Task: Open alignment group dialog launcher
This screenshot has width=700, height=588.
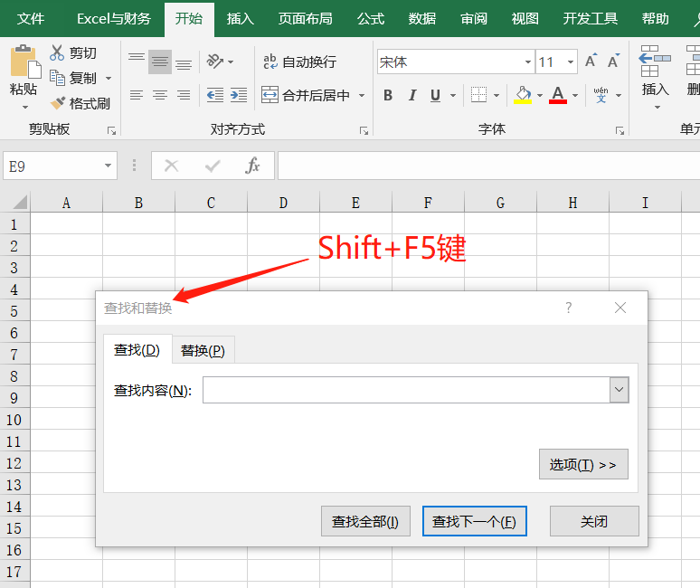Action: point(364,131)
